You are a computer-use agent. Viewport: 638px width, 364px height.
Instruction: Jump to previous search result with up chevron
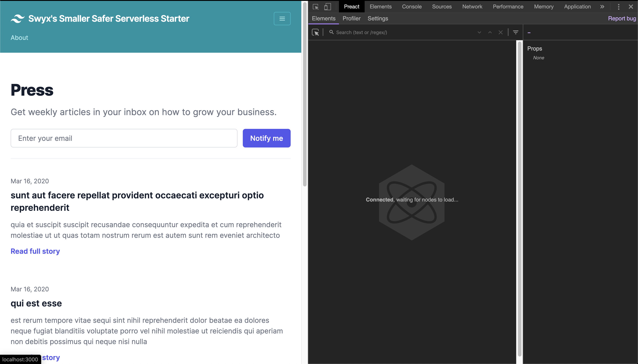489,32
